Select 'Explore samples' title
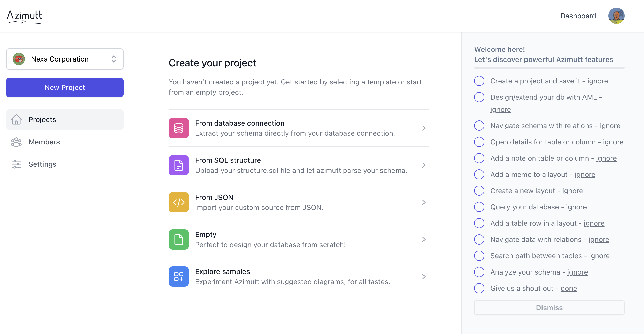The image size is (644, 334). [223, 271]
